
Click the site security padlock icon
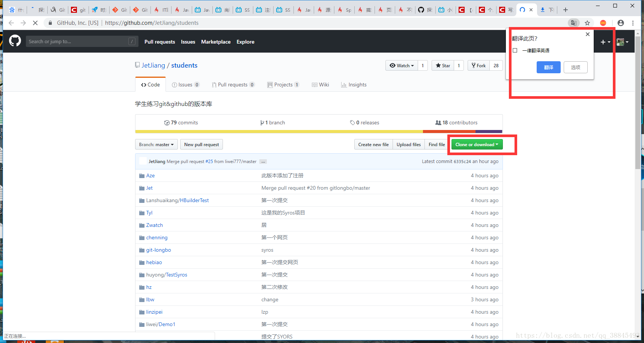50,23
